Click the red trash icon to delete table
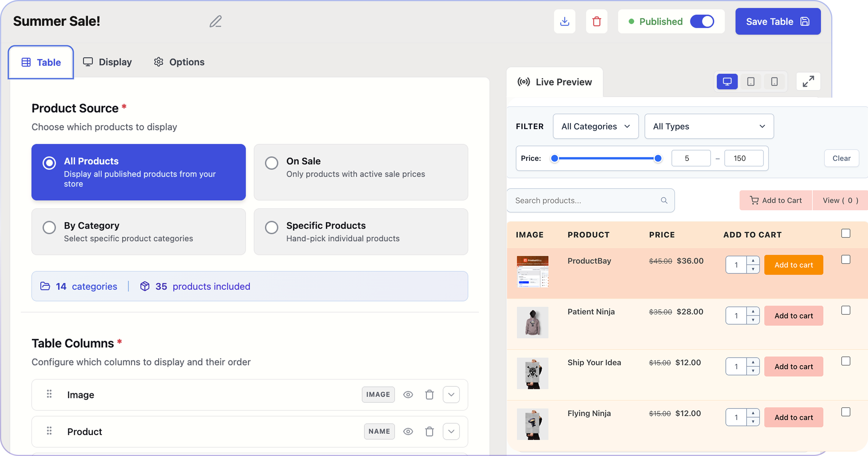Screen dimensions: 868x456 click(596, 21)
